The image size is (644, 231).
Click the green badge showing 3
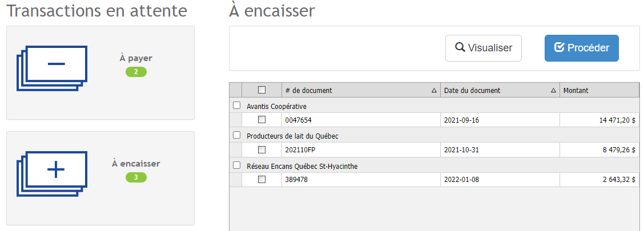click(x=136, y=177)
